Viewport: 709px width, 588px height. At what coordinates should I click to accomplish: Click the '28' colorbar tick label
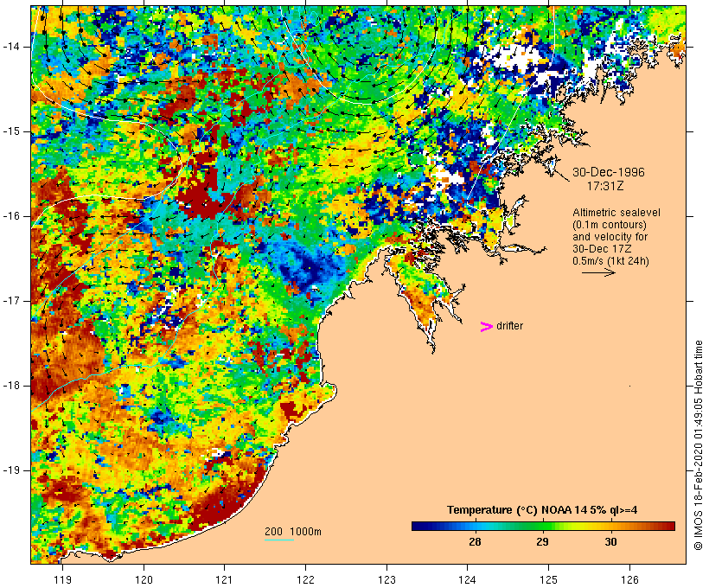tap(475, 542)
